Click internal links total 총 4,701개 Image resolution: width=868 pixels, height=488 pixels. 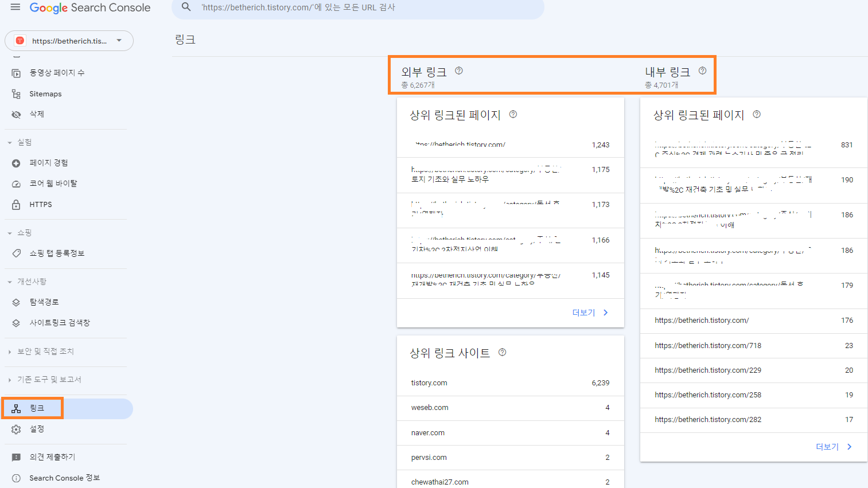click(661, 85)
